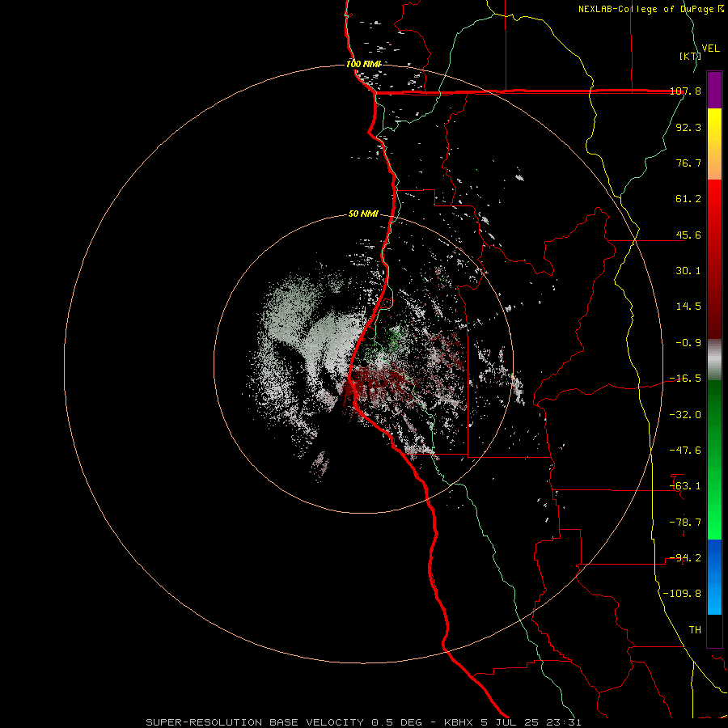Screen dimensions: 728x728
Task: Click the 100 NMI range ring label
Action: [363, 64]
